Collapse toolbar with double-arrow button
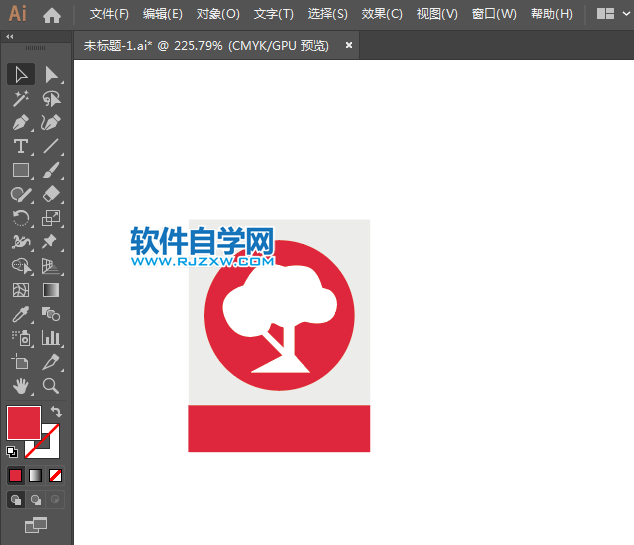This screenshot has width=634, height=545. click(x=10, y=36)
